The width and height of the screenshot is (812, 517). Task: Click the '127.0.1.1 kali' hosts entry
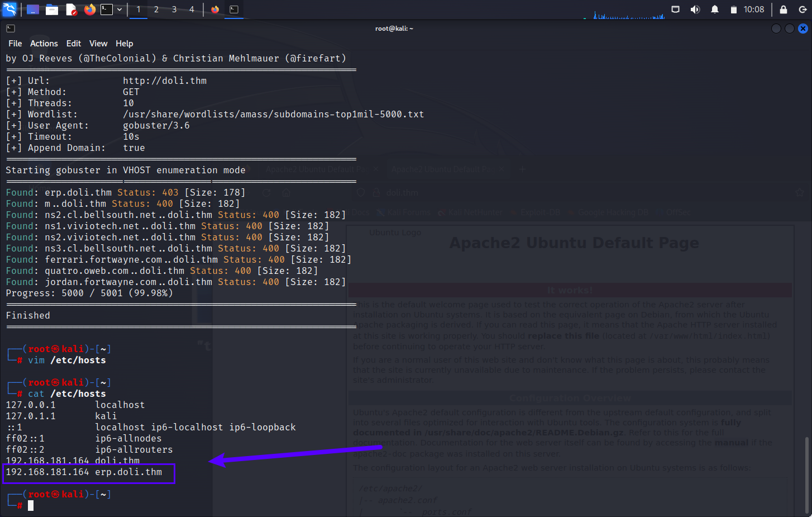pyautogui.click(x=61, y=416)
